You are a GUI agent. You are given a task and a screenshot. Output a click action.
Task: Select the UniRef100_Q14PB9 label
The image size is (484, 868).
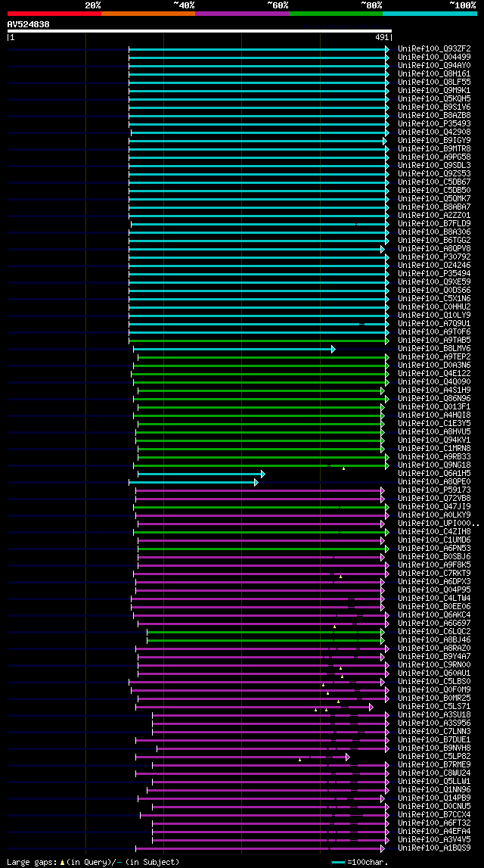[434, 798]
